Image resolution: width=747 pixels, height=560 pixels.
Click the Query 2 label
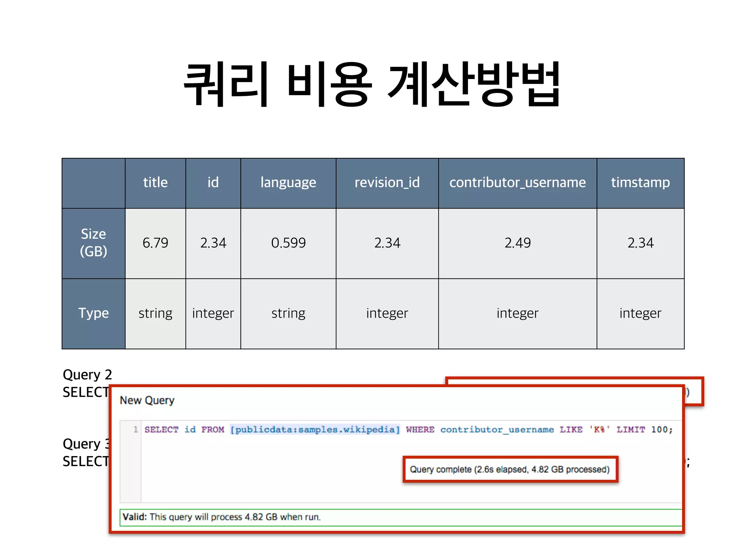click(x=87, y=375)
